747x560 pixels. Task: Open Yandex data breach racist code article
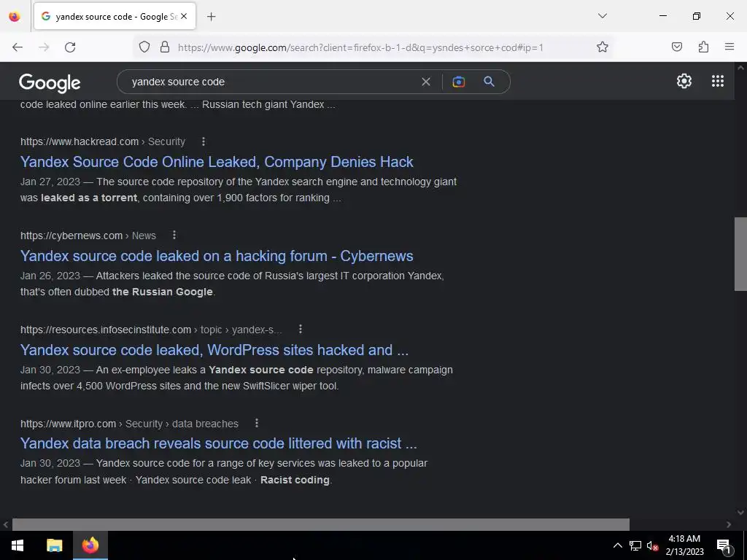point(219,443)
